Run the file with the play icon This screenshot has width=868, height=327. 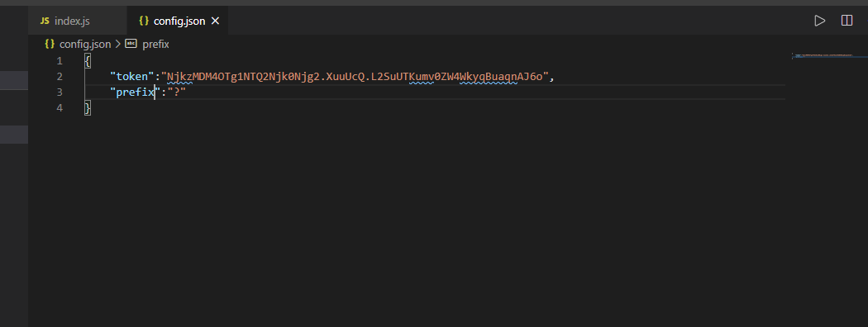pyautogui.click(x=820, y=21)
